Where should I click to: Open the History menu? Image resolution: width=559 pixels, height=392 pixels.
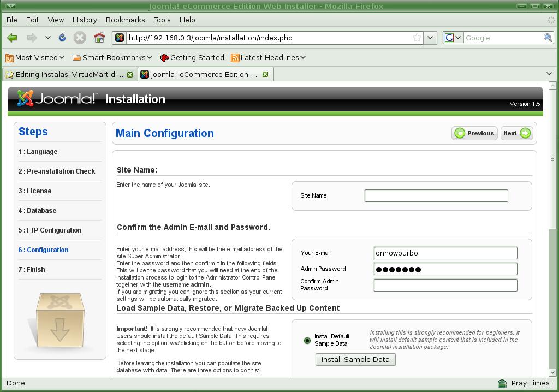pyautogui.click(x=85, y=20)
